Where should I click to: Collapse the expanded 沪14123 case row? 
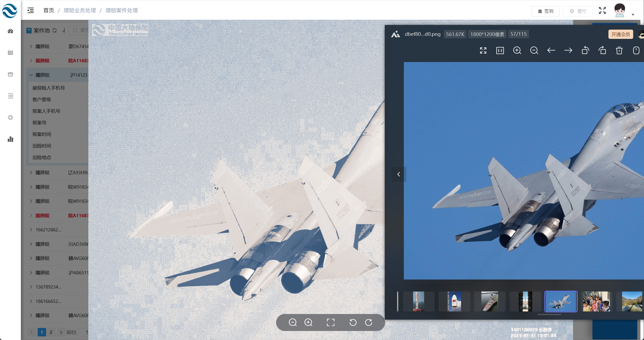pos(31,75)
